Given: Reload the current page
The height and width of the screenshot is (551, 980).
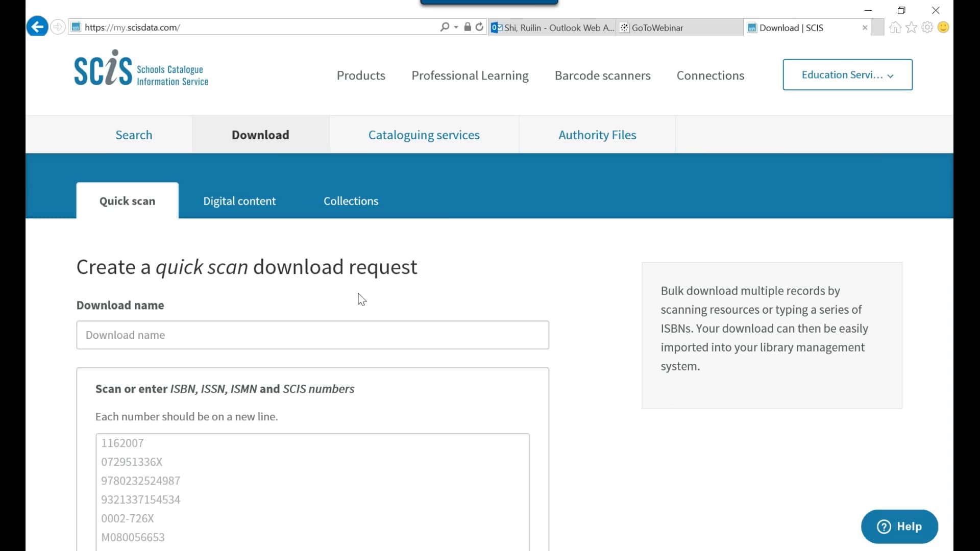Looking at the screenshot, I should pyautogui.click(x=479, y=27).
